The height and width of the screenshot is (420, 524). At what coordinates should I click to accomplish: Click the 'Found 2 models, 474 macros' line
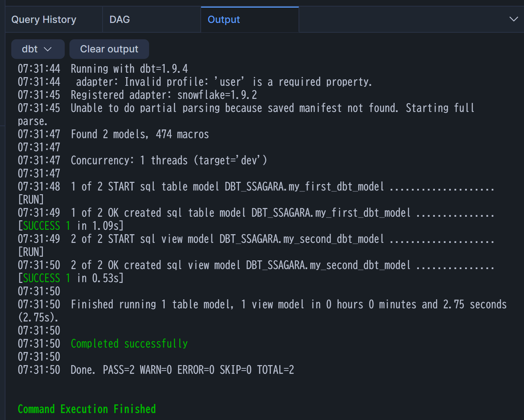(x=140, y=134)
